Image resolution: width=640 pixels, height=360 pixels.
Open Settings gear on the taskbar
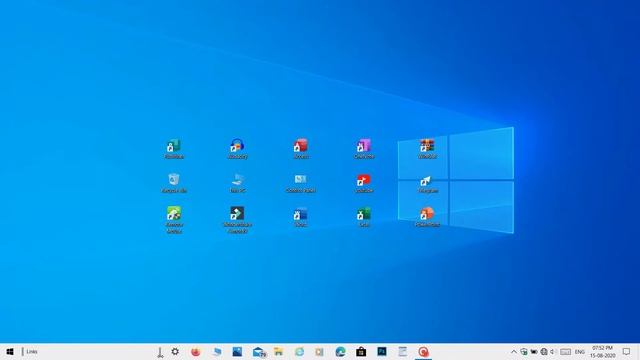click(x=175, y=351)
